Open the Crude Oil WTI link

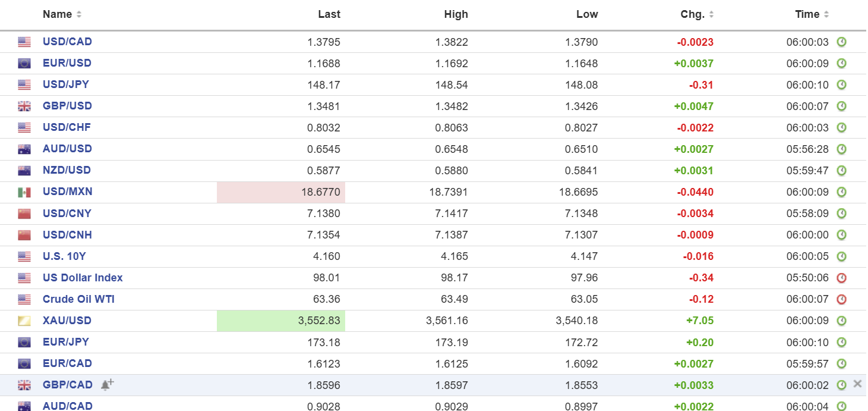pos(78,299)
